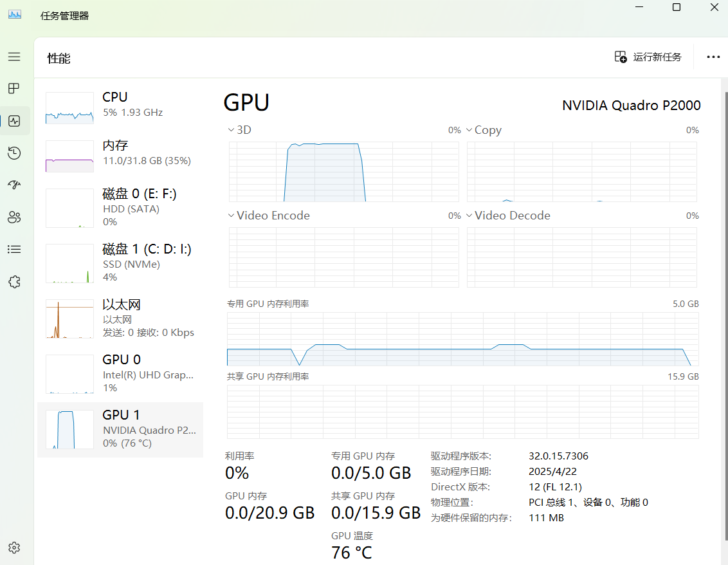728x565 pixels.
Task: Select the CPU performance entry
Action: (x=120, y=107)
